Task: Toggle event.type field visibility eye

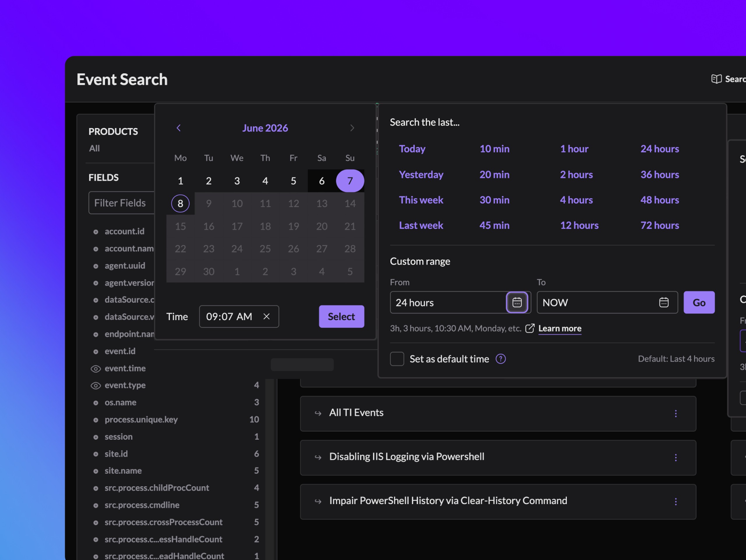Action: coord(96,386)
